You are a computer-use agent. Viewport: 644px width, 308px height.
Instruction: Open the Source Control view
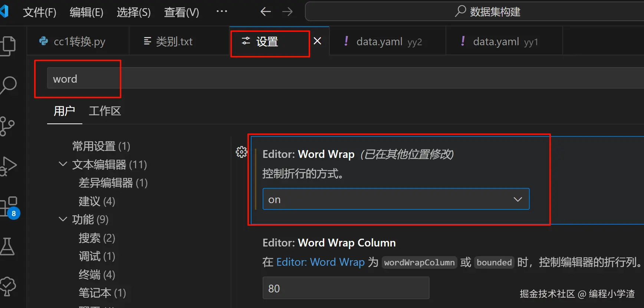click(7, 126)
